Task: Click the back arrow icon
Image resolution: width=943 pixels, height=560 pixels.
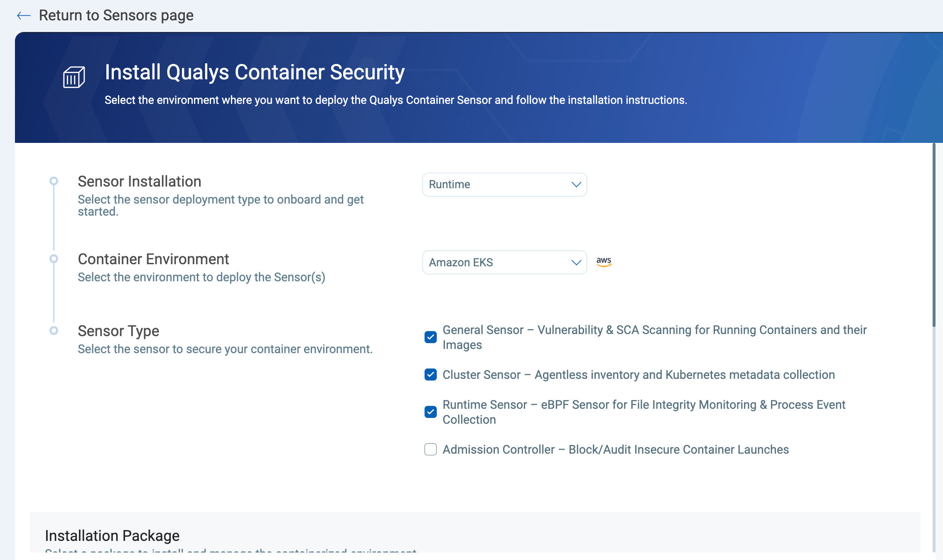Action: click(24, 16)
